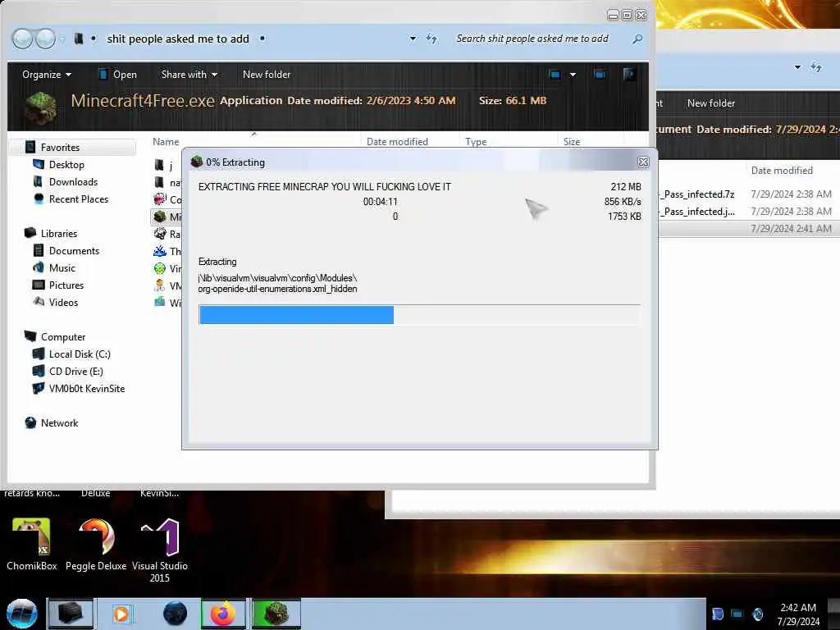Click the change view icon
This screenshot has width=840, height=630.
click(x=555, y=75)
